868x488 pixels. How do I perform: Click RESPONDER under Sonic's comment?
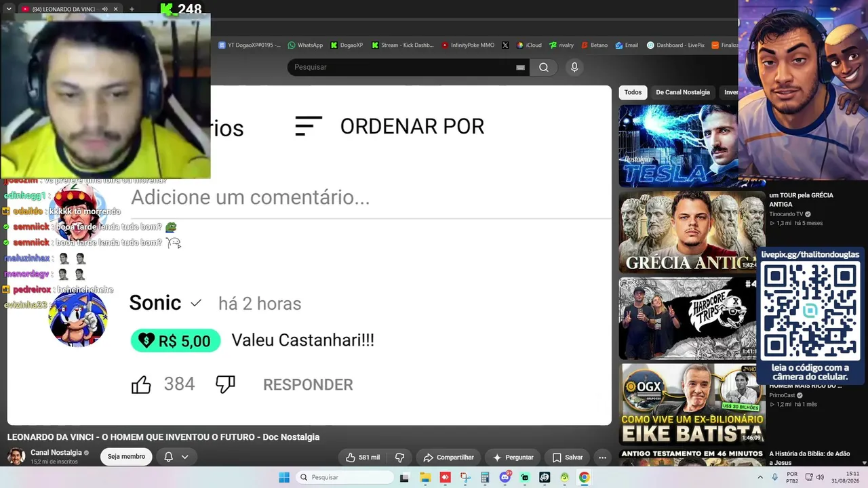pos(308,384)
